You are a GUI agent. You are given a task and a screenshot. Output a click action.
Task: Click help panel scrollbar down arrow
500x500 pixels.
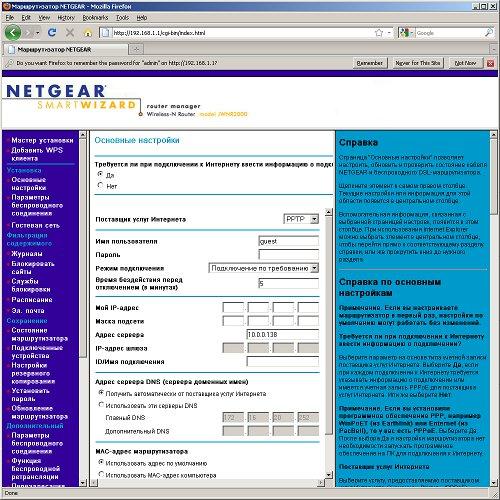(494, 483)
